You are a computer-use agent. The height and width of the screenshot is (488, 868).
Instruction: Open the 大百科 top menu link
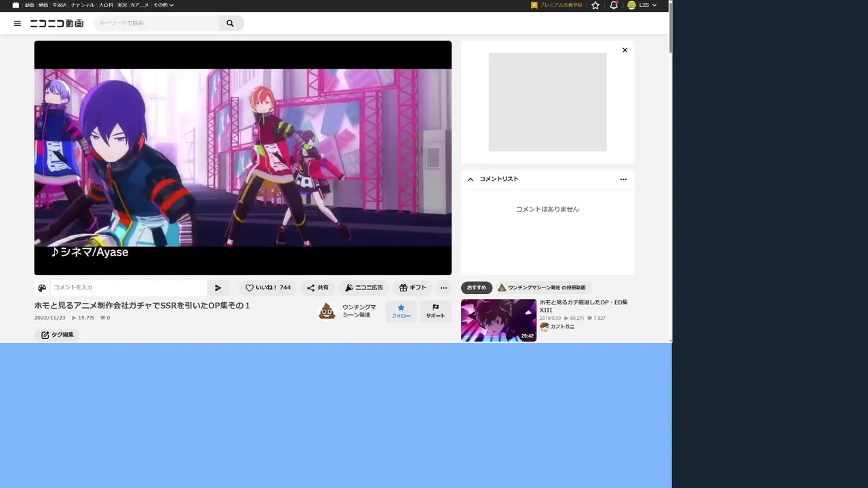click(x=106, y=5)
